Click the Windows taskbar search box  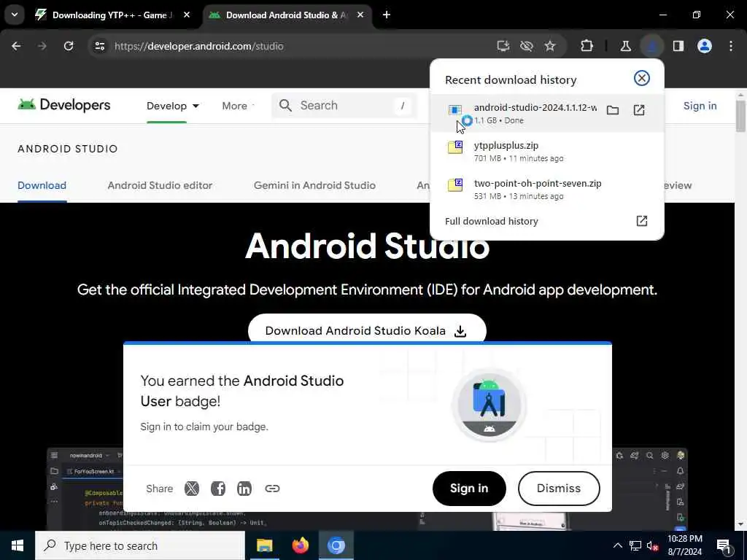click(140, 545)
